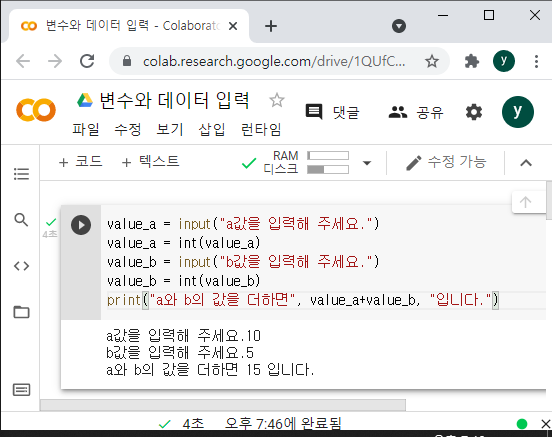
Task: Click the address bar URL colab.research.google.com
Action: tap(274, 62)
